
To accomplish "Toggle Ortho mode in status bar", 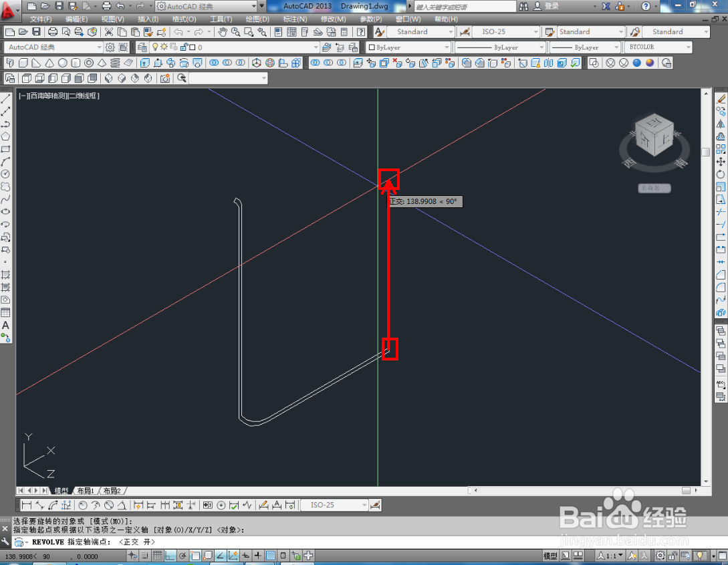I will click(x=170, y=555).
